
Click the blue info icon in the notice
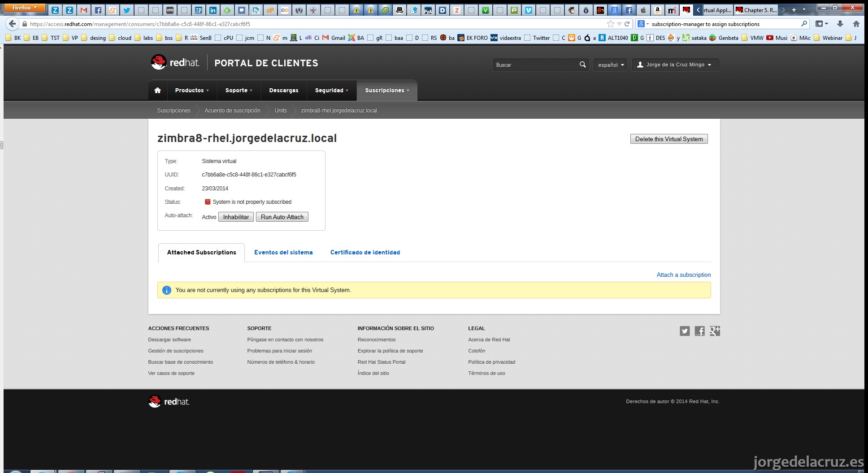coord(166,290)
